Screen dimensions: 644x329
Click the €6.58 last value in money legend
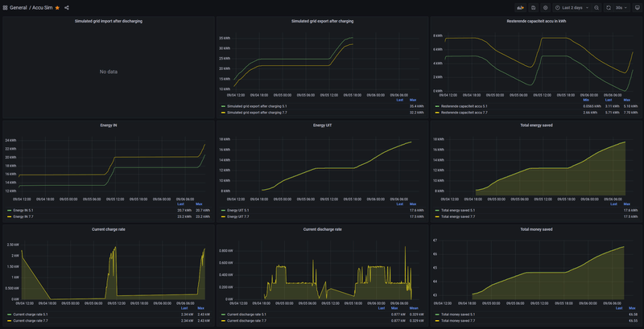click(632, 315)
